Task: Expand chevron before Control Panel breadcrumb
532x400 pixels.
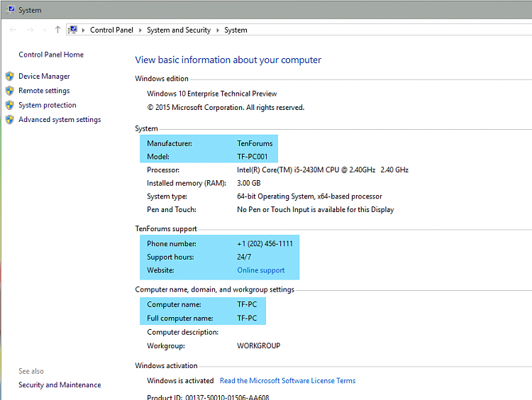Action: point(83,30)
